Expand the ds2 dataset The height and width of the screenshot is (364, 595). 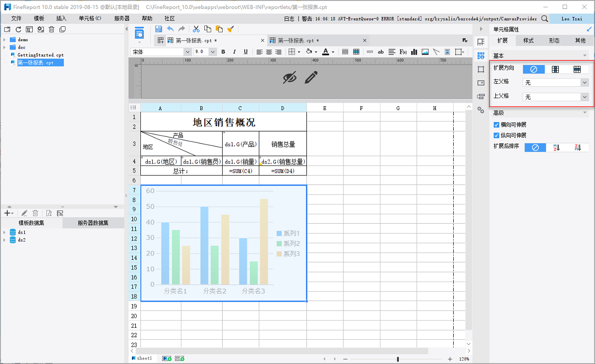4,240
